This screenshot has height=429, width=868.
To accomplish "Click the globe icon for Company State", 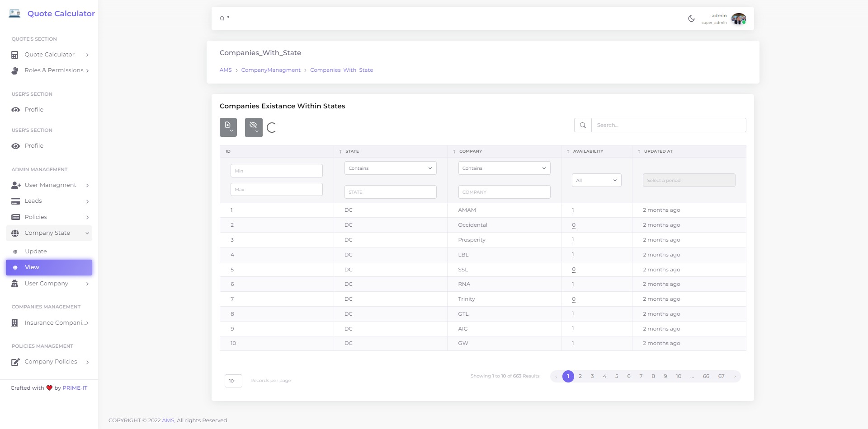I will coord(15,233).
